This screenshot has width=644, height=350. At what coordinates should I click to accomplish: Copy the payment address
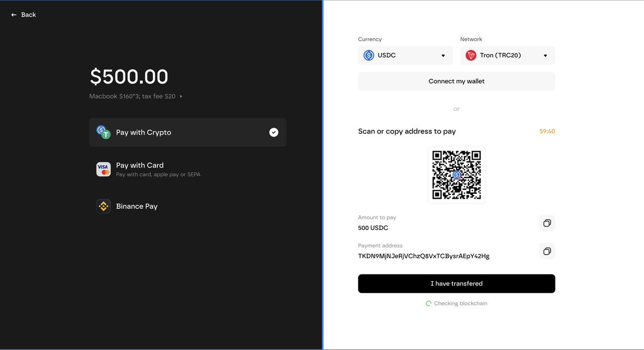click(547, 251)
